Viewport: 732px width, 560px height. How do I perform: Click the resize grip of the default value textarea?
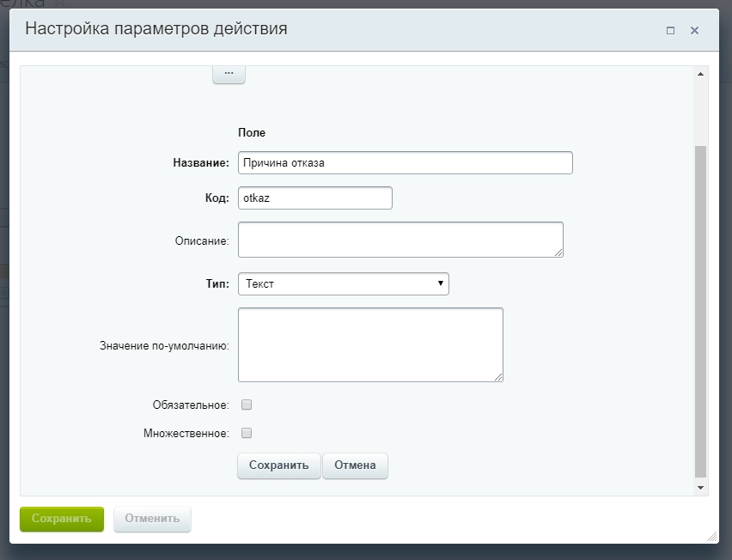pyautogui.click(x=499, y=377)
